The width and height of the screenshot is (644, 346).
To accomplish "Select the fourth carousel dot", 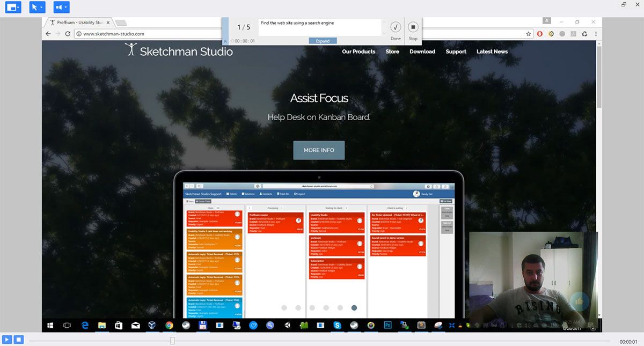I will click(326, 308).
